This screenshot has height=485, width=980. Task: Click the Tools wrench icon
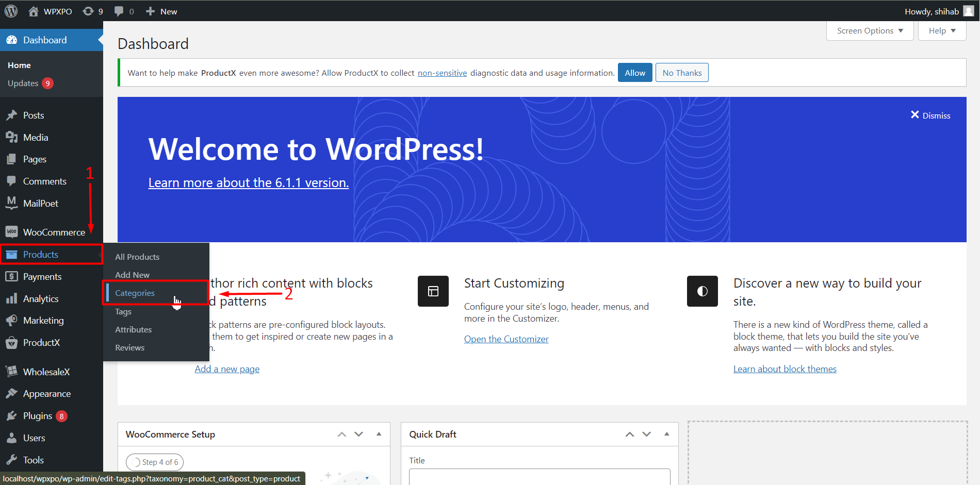11,460
